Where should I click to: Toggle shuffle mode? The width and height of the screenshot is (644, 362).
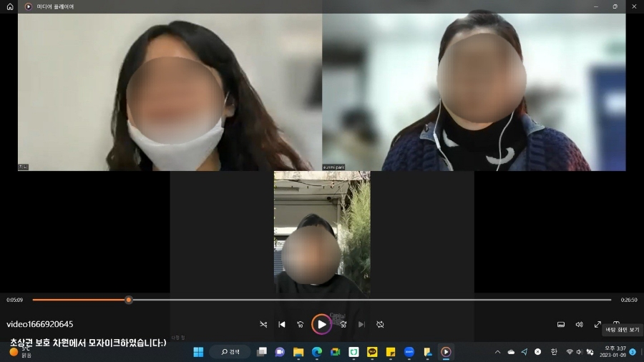[263, 324]
